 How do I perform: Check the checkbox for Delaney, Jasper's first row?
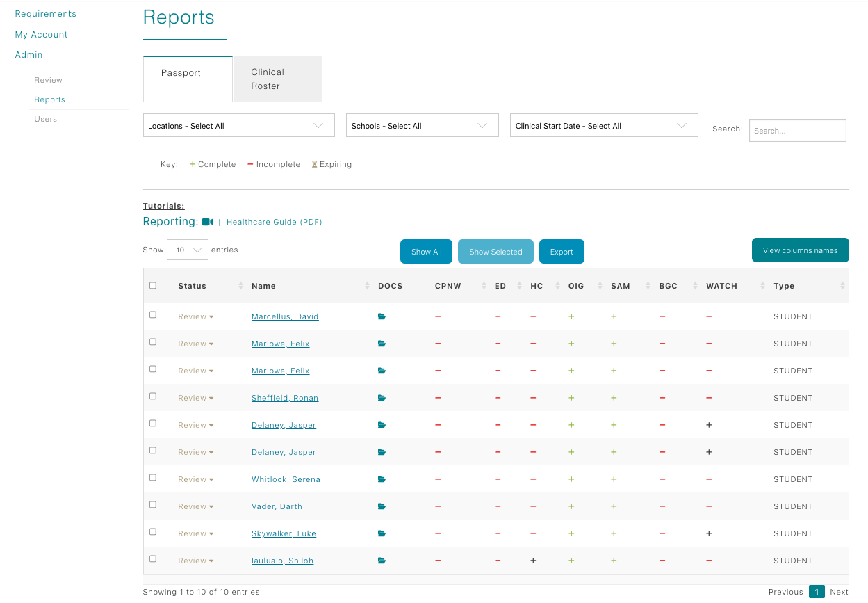point(153,423)
